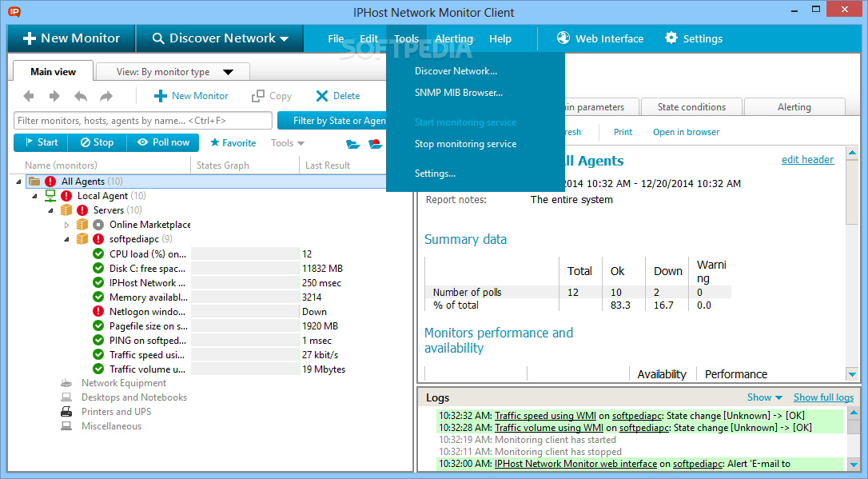
Task: Collapse the Local Agent tree node
Action: 35,195
